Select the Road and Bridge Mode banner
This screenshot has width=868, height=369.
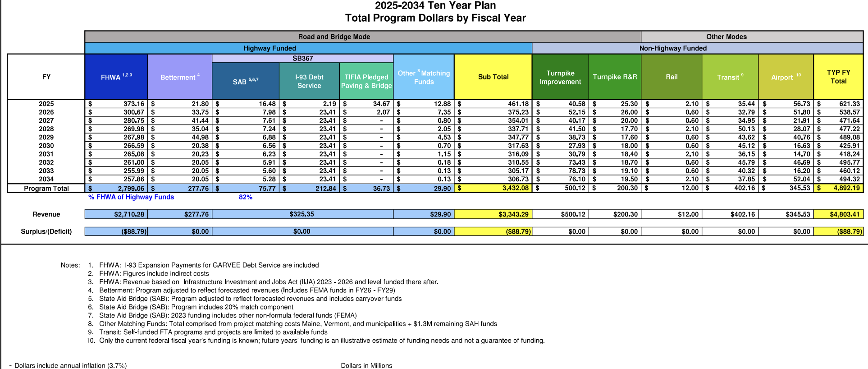pyautogui.click(x=334, y=37)
